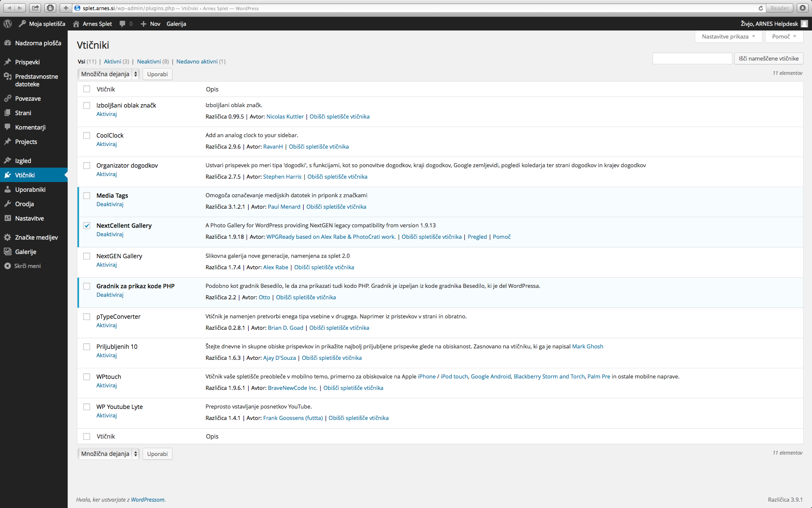The width and height of the screenshot is (812, 508).
Task: Tick the select-all checkbox in table header
Action: tap(87, 89)
